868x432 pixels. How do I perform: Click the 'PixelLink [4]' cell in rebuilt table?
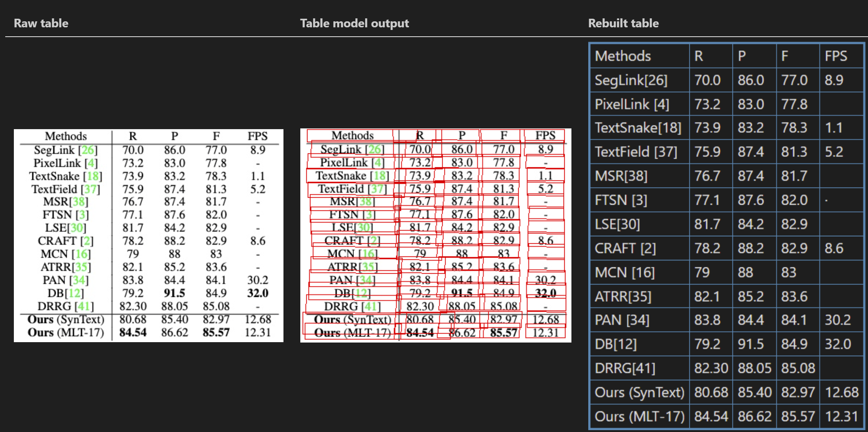pyautogui.click(x=632, y=104)
